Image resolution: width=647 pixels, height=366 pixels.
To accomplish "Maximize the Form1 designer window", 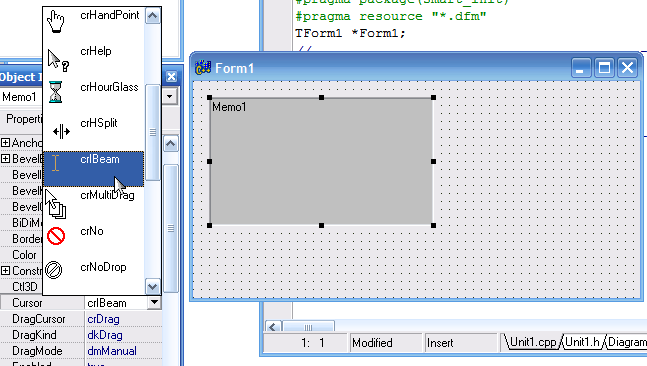I will (604, 68).
